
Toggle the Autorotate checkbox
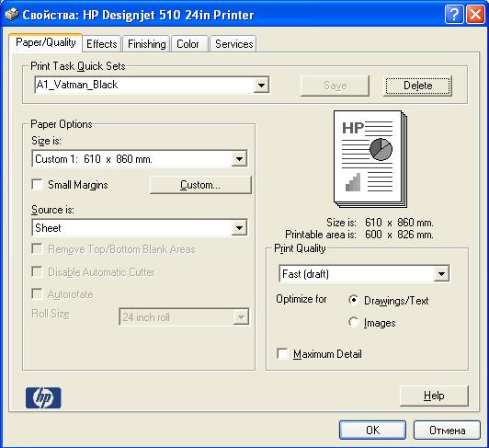[38, 293]
